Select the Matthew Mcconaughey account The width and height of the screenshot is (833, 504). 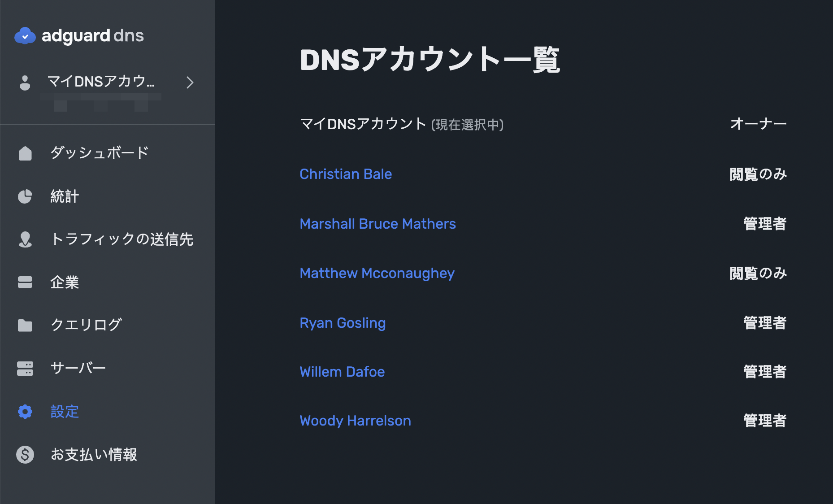pos(377,273)
